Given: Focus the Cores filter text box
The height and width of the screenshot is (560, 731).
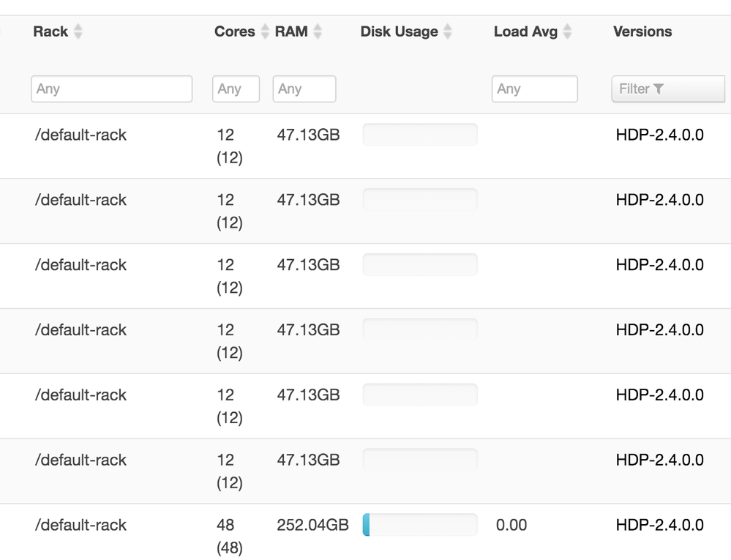Looking at the screenshot, I should click(x=236, y=89).
